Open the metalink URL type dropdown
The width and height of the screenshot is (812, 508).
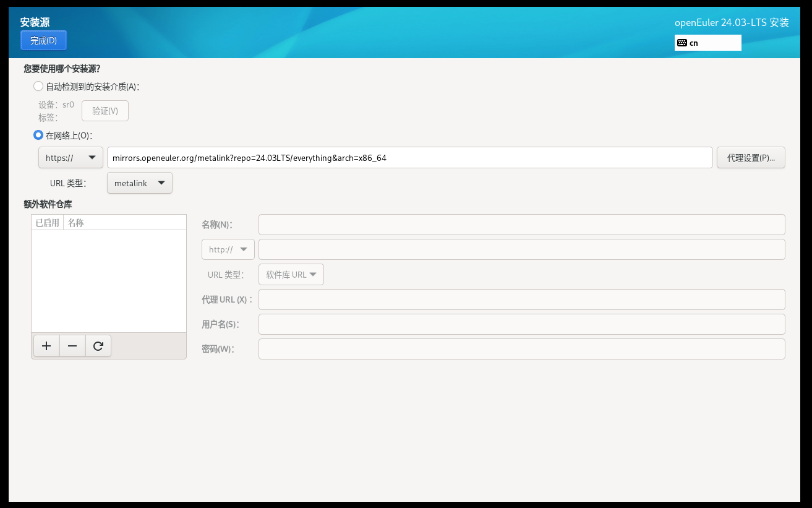click(x=140, y=183)
